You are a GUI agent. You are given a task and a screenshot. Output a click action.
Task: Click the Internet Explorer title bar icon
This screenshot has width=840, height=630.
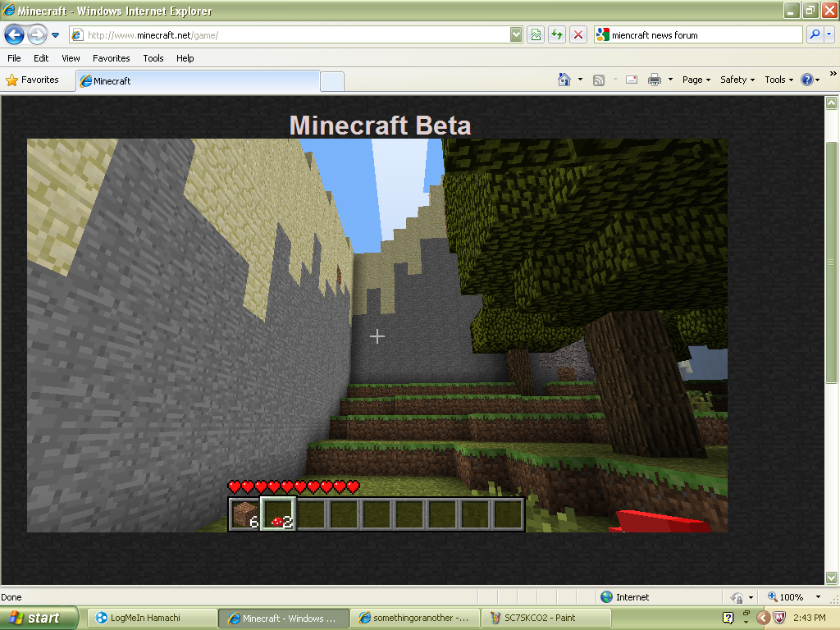coord(8,10)
